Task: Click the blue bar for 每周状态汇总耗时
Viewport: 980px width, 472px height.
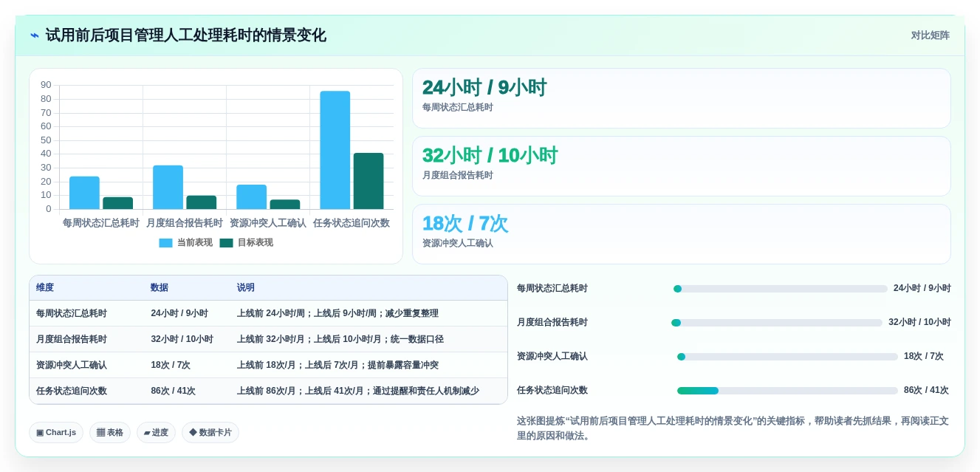Action: pyautogui.click(x=84, y=193)
